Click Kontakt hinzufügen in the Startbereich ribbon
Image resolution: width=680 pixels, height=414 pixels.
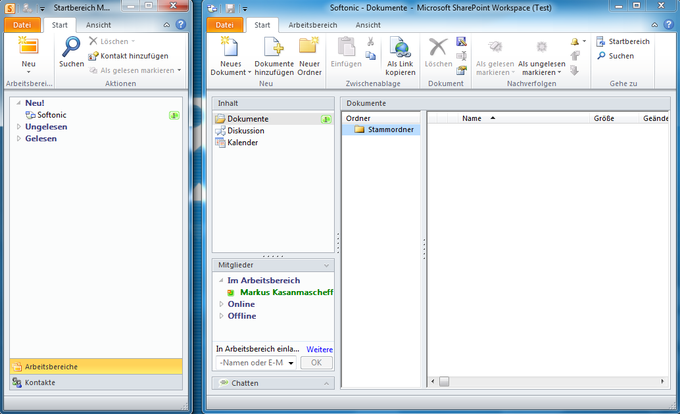[128, 56]
